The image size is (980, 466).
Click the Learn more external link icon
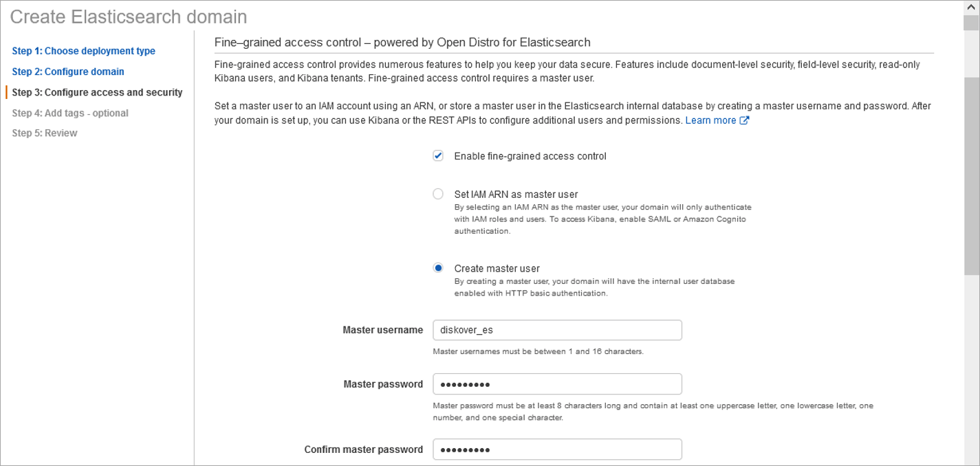click(744, 120)
